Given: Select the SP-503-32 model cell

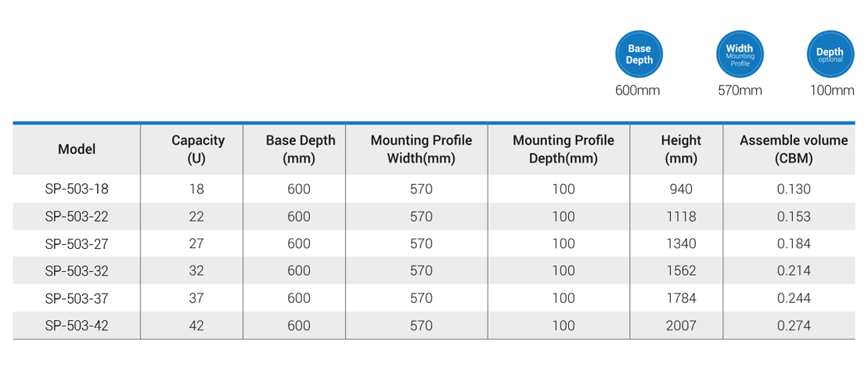Looking at the screenshot, I should coord(77,271).
